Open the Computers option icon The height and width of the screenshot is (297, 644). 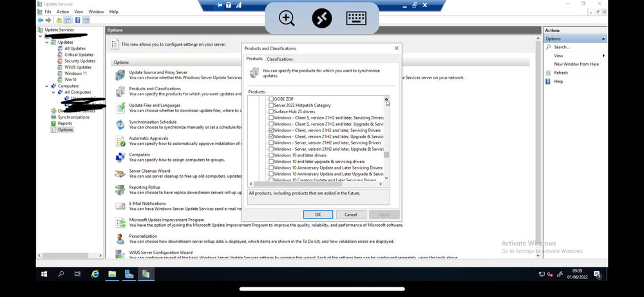(x=120, y=157)
